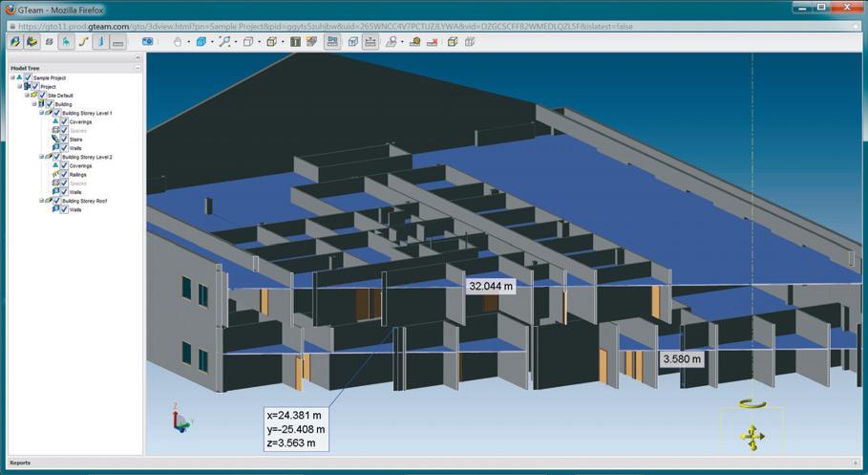Viewport: 868px width, 475px height.
Task: Click the Model Tree panel title
Action: pos(25,68)
